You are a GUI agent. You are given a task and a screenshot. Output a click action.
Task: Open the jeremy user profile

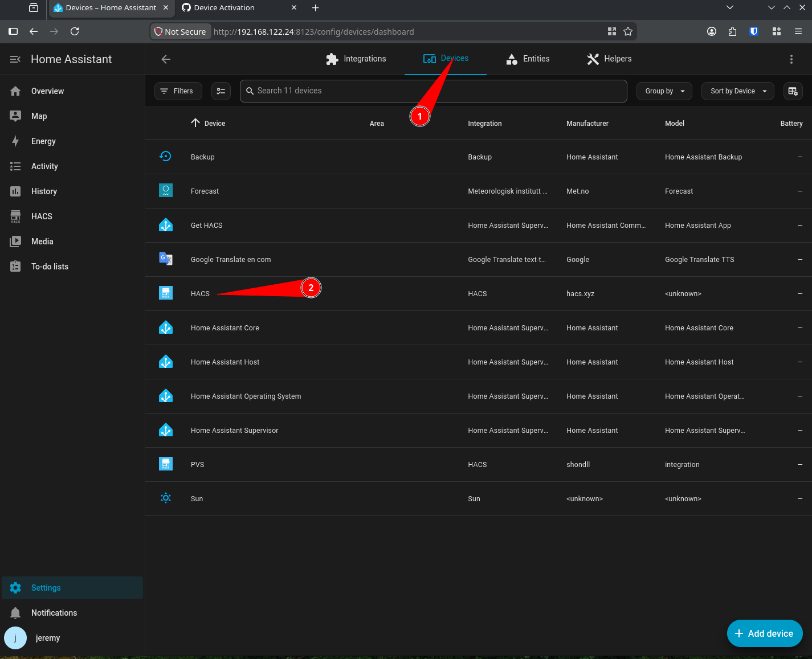tap(72, 638)
